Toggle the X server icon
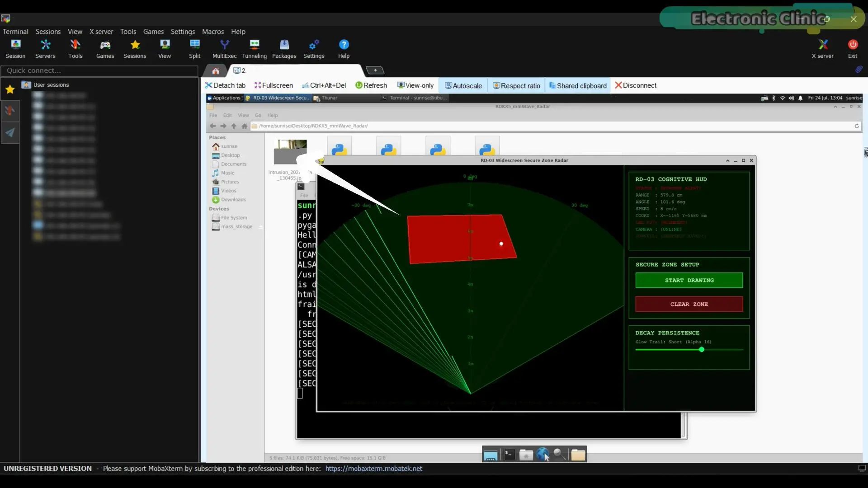The height and width of the screenshot is (488, 868). [x=822, y=49]
